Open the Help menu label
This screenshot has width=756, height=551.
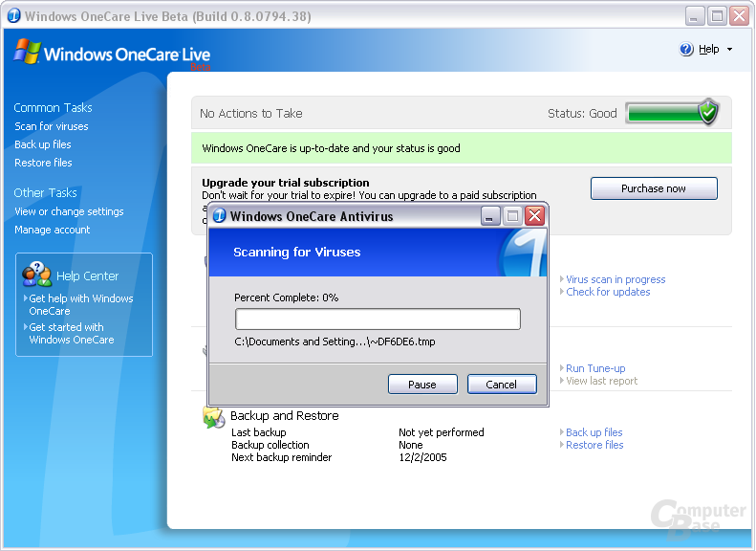[x=709, y=49]
